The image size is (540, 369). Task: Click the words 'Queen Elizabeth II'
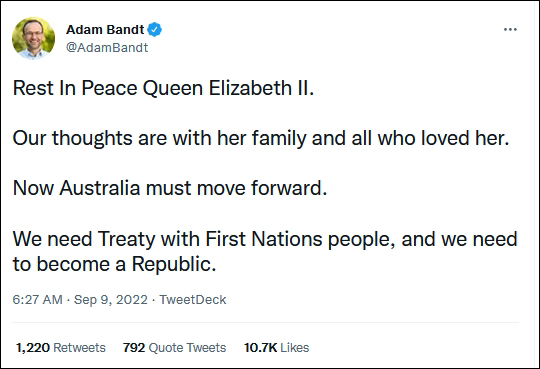click(228, 88)
